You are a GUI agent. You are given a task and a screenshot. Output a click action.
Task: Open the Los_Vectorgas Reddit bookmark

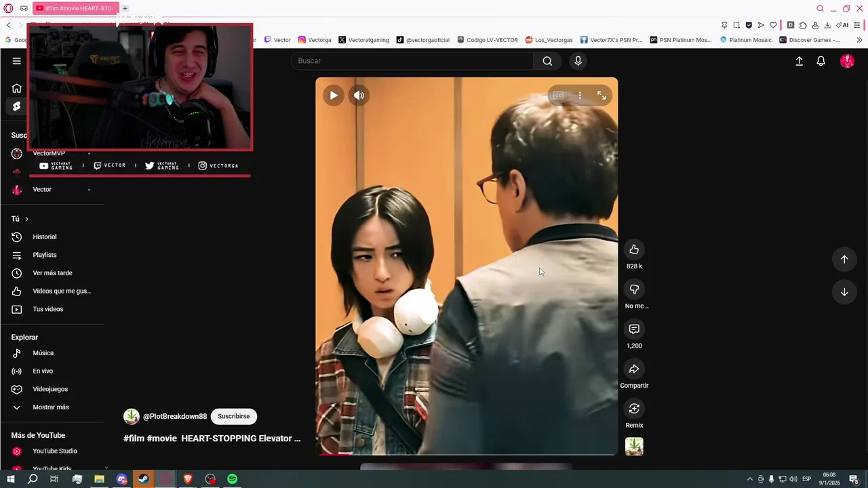(x=549, y=40)
